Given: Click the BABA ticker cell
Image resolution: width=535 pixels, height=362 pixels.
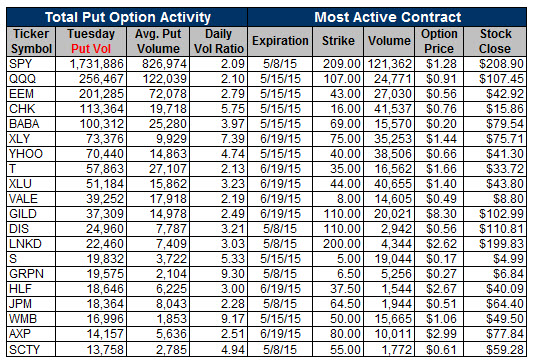Looking at the screenshot, I should [31, 124].
